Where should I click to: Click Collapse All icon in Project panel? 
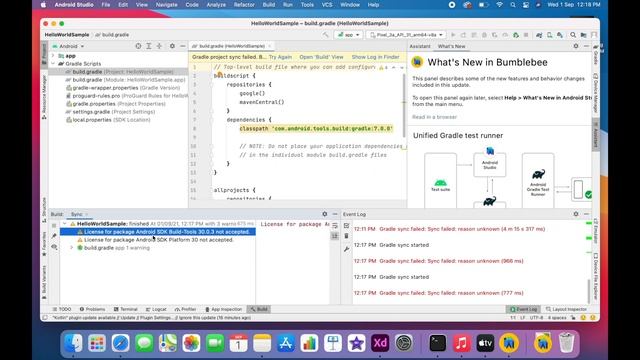(x=159, y=46)
